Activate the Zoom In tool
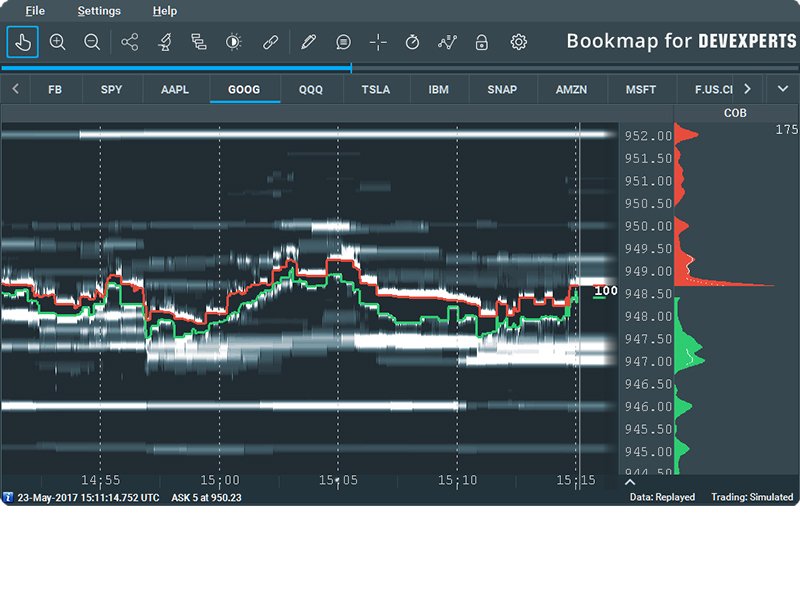 (57, 43)
